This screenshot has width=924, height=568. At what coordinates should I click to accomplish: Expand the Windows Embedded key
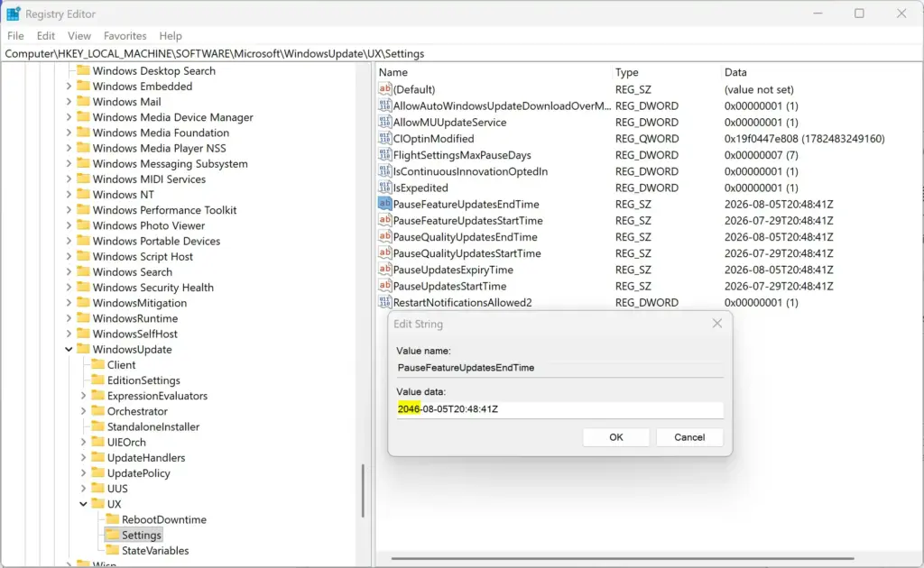[x=69, y=86]
